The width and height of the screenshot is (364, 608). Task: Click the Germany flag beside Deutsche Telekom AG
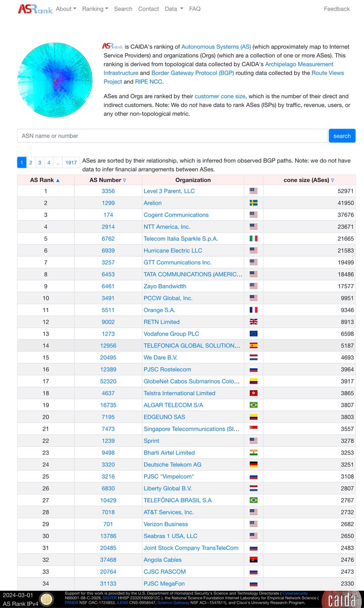click(254, 465)
